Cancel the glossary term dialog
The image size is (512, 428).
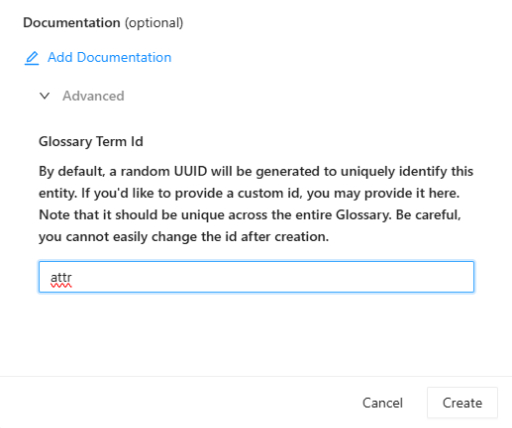[x=382, y=403]
